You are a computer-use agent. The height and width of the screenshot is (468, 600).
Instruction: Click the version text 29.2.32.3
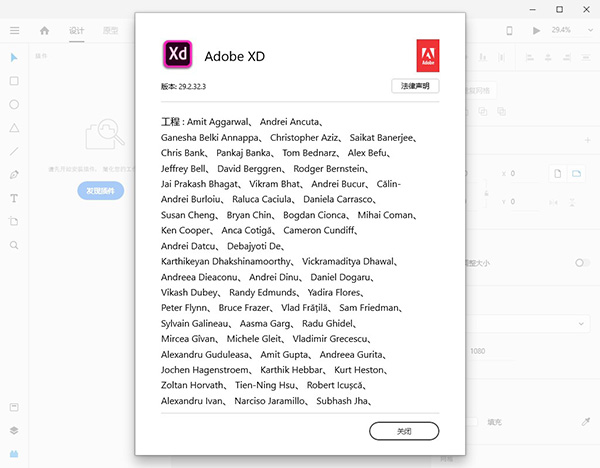click(x=192, y=86)
